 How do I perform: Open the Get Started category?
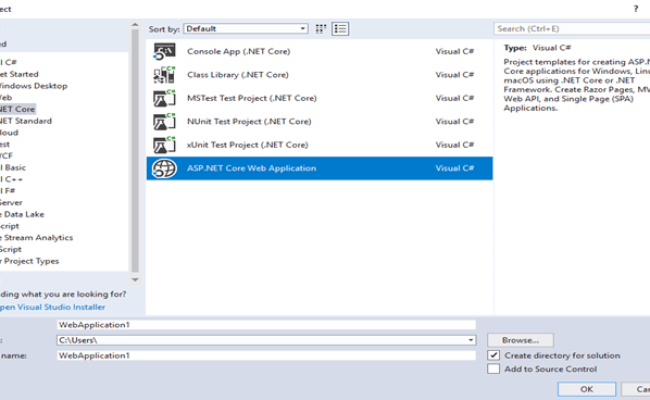(x=19, y=74)
